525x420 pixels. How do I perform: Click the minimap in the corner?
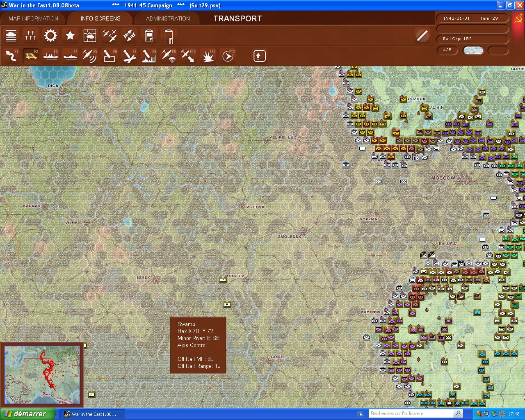42,374
